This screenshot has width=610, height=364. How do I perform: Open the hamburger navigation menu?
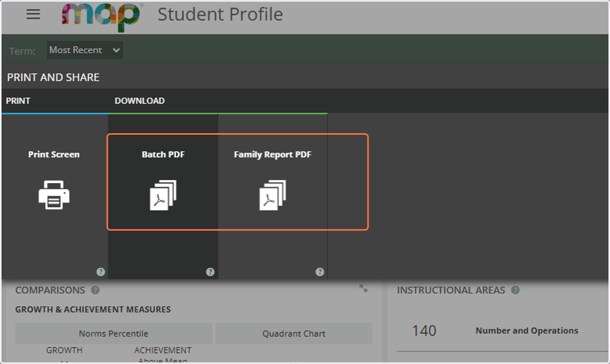pyautogui.click(x=33, y=14)
